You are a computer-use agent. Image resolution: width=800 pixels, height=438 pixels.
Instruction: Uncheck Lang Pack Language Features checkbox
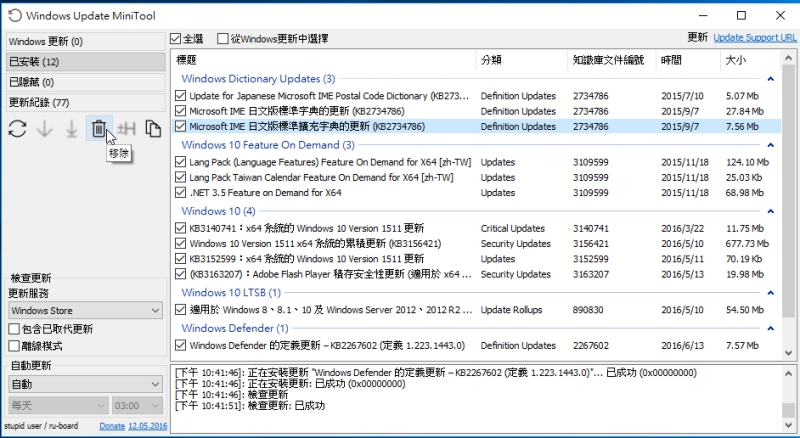coord(180,162)
